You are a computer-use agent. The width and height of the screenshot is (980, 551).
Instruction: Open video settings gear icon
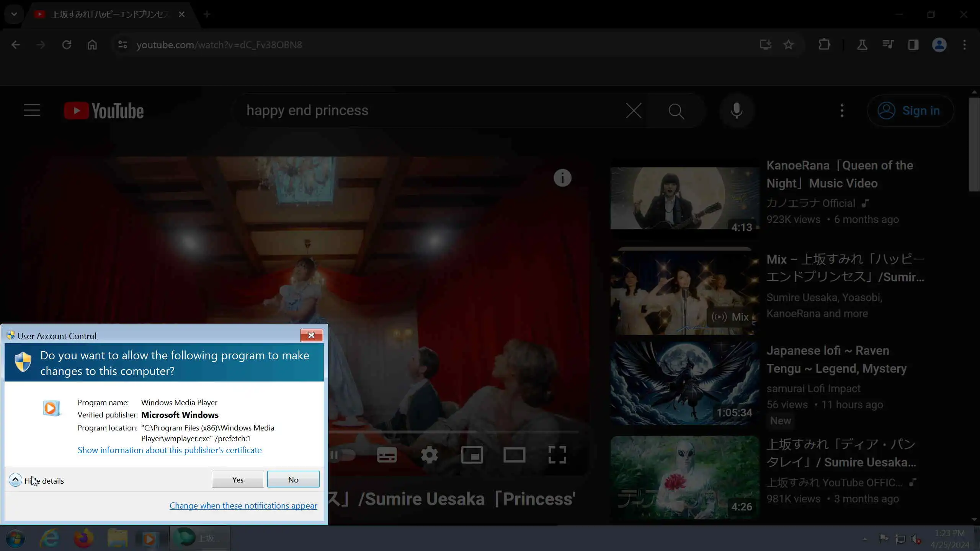click(x=429, y=455)
